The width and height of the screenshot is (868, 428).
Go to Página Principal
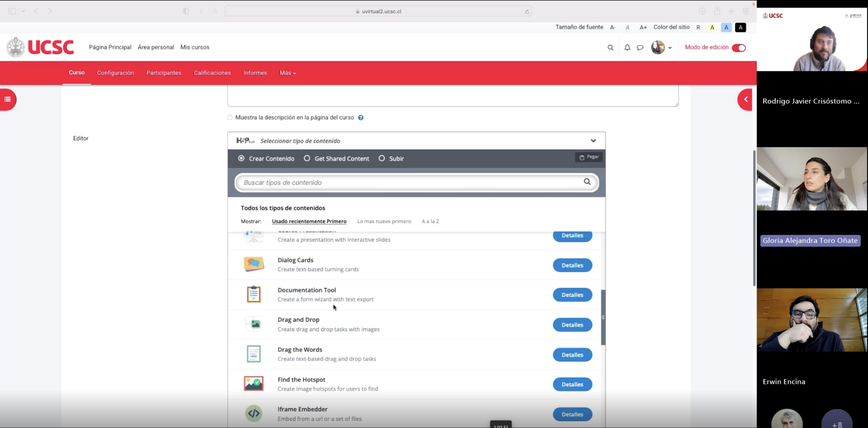[x=110, y=47]
